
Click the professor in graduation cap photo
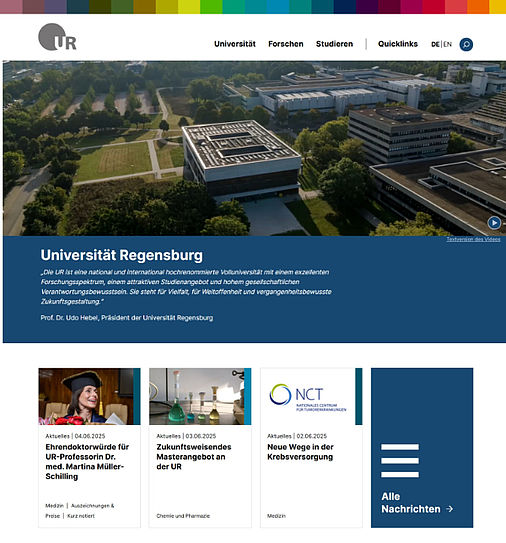pyautogui.click(x=86, y=397)
